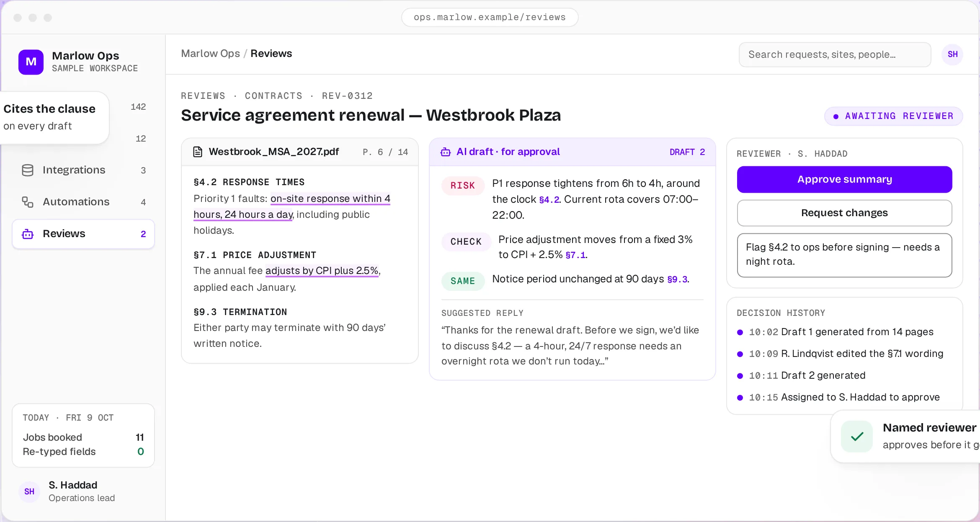Click the reviewer note text box about §4.2
The height and width of the screenshot is (522, 980).
pyautogui.click(x=844, y=255)
